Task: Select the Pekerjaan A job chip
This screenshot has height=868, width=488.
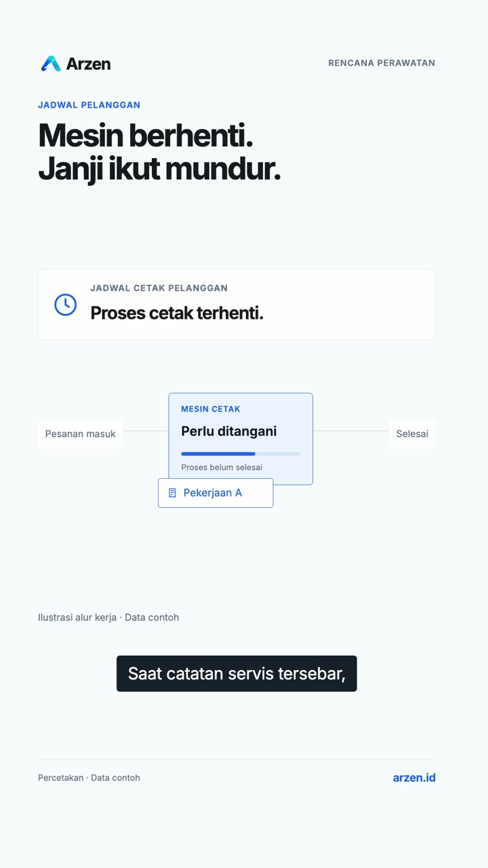Action: coord(216,493)
